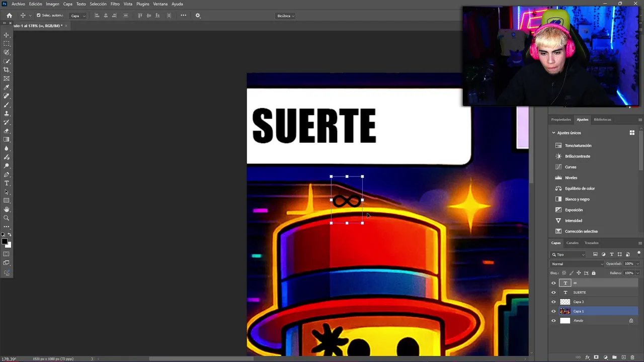Create a new group folder icon
Image resolution: width=644 pixels, height=362 pixels.
click(x=614, y=357)
